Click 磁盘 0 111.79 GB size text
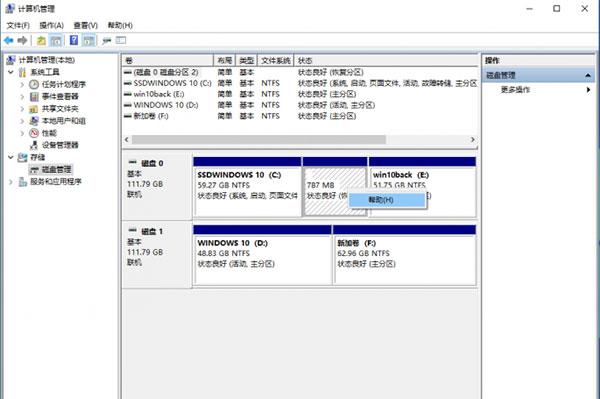The height and width of the screenshot is (399, 600). click(x=145, y=184)
